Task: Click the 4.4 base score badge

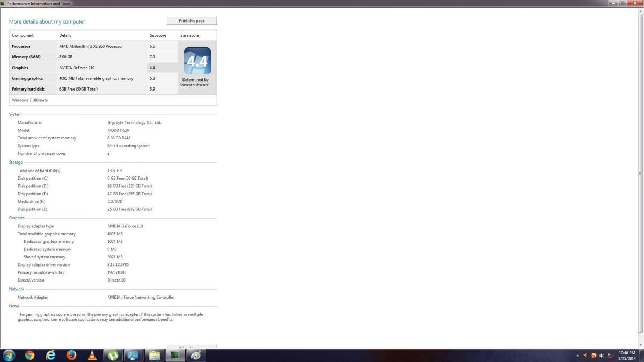Action: click(197, 61)
